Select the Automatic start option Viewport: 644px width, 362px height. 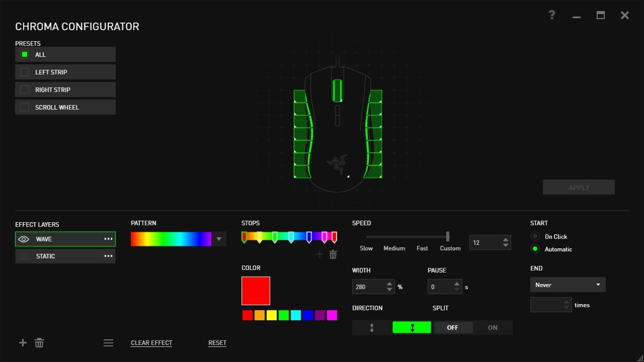535,249
